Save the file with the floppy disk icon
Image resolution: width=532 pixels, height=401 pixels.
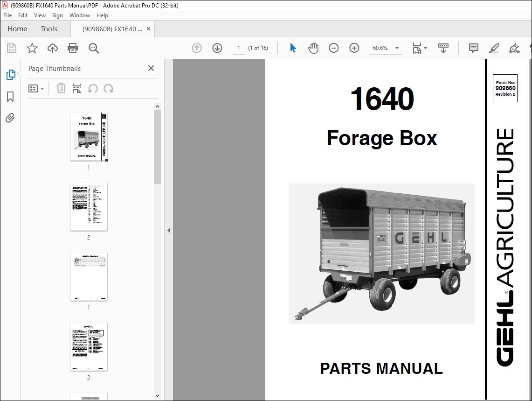12,48
